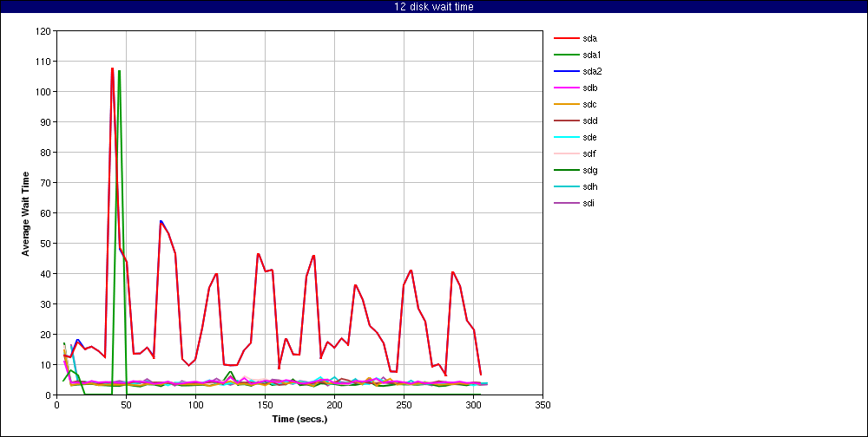Select the sdb legend label
868x437 pixels.
click(x=589, y=88)
